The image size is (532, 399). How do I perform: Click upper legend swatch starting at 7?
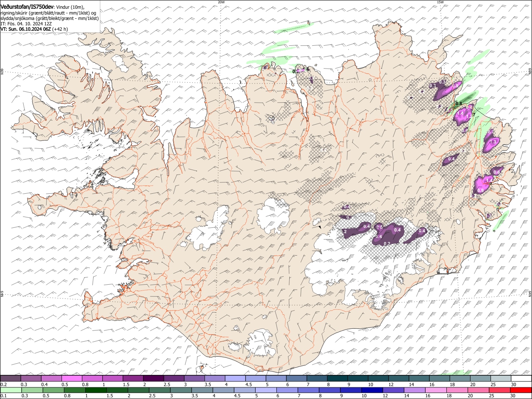317,379
